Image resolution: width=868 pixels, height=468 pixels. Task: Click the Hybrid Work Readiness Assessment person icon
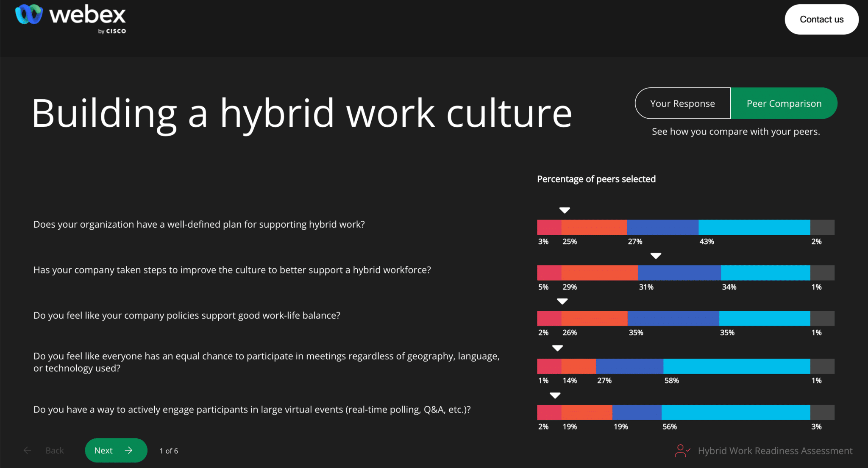pos(682,450)
